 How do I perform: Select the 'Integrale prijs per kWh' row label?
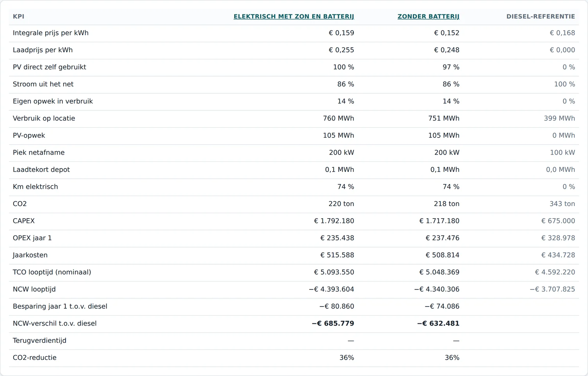[x=51, y=33]
